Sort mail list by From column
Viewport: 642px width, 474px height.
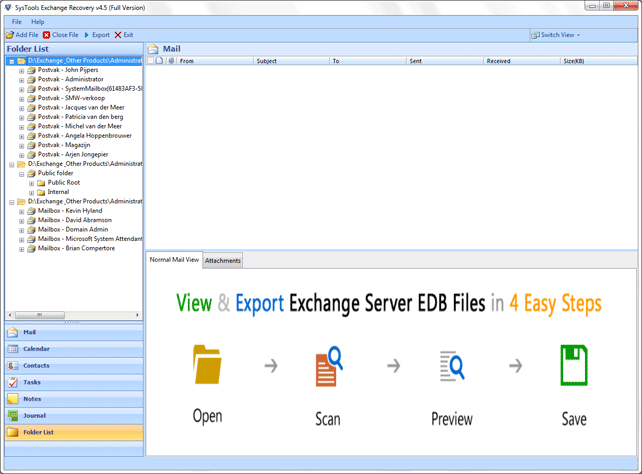215,61
